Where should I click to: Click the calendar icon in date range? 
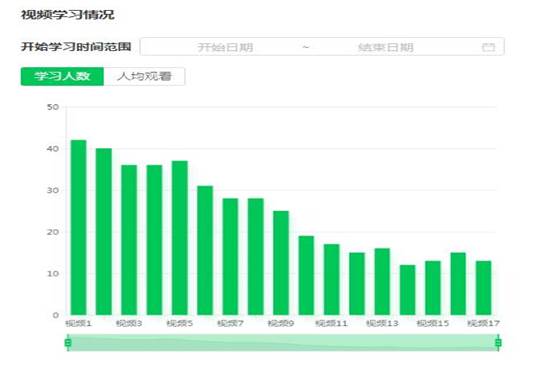coord(488,47)
